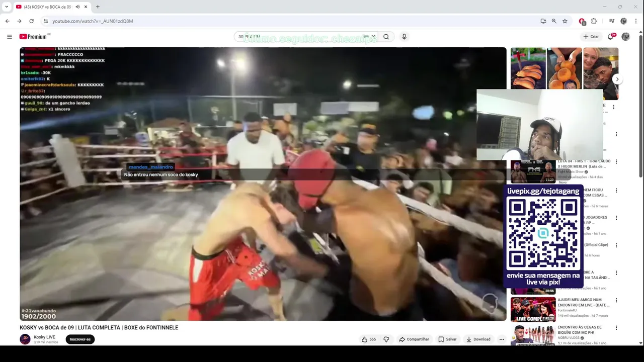This screenshot has width=644, height=362.
Task: Go back in browser history
Action: coord(7,21)
